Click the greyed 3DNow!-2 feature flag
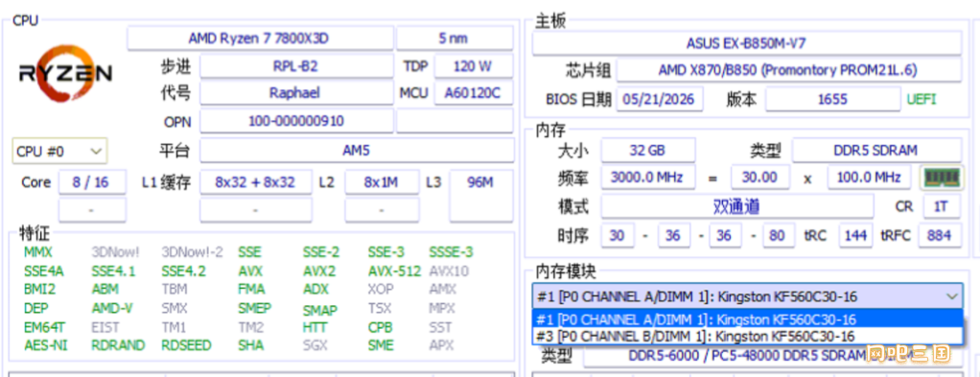Screen dimensions: 980x377 pos(192,252)
